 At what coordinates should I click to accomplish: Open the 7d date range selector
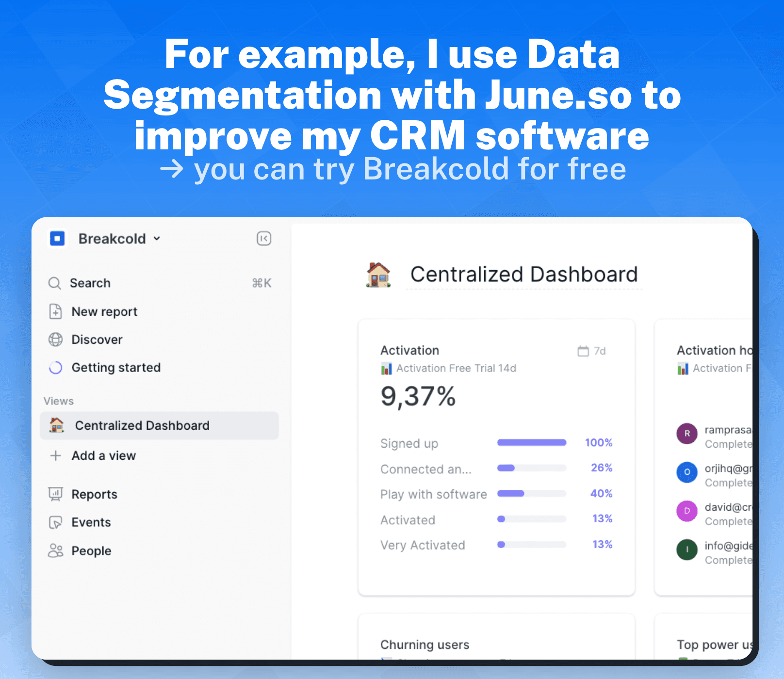(x=592, y=351)
